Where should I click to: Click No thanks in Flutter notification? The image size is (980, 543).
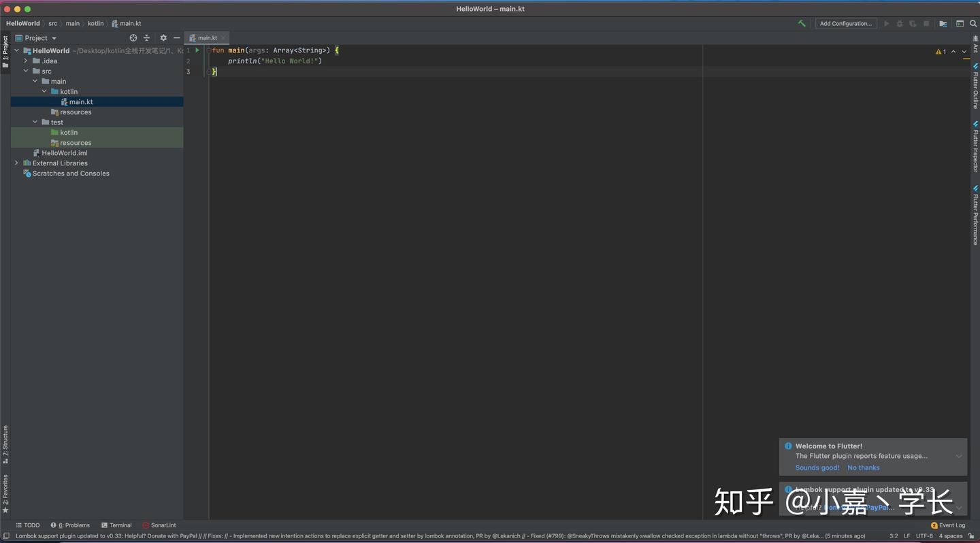(x=863, y=467)
